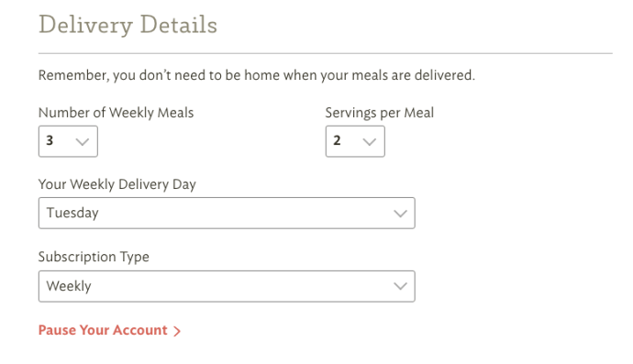Click the chevron arrow in the Servings box

pyautogui.click(x=370, y=141)
